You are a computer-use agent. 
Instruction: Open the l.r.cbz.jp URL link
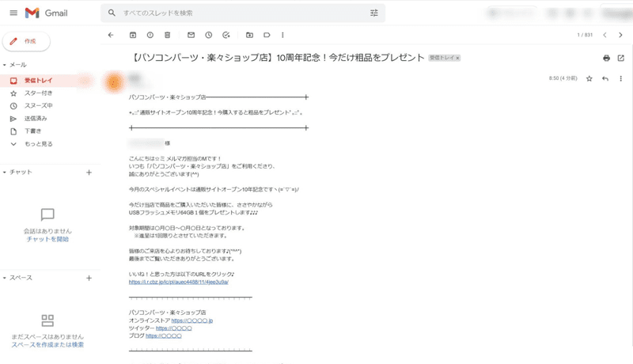click(x=179, y=282)
